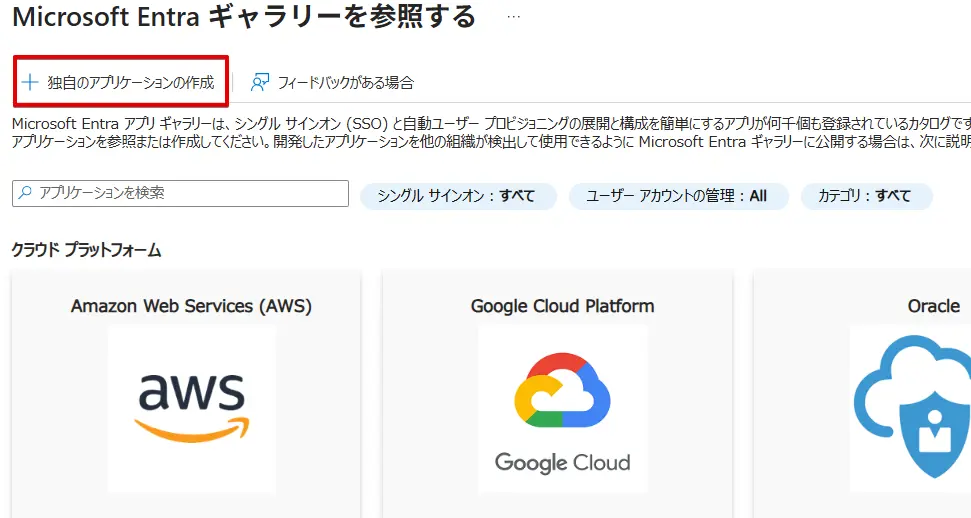Click the multicolored Google Cloud logo
Viewport: 971px width, 518px height.
pyautogui.click(x=562, y=393)
